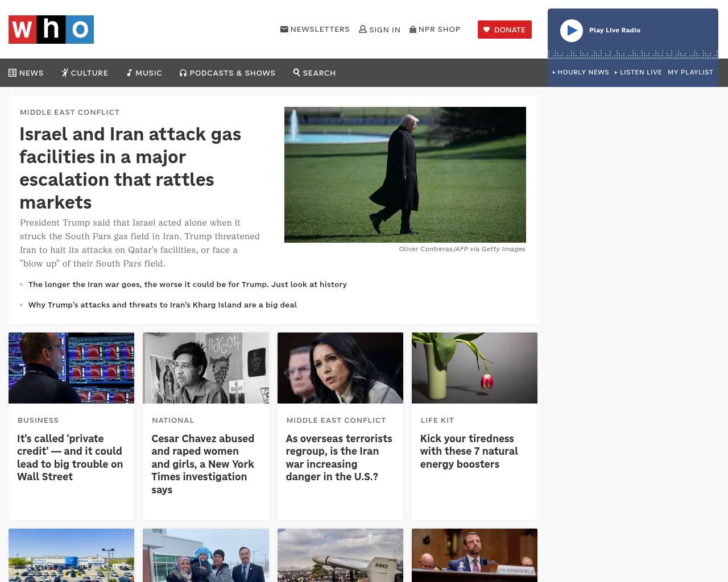Click the Culture section icon
Screen dimensions: 728x582
65,73
